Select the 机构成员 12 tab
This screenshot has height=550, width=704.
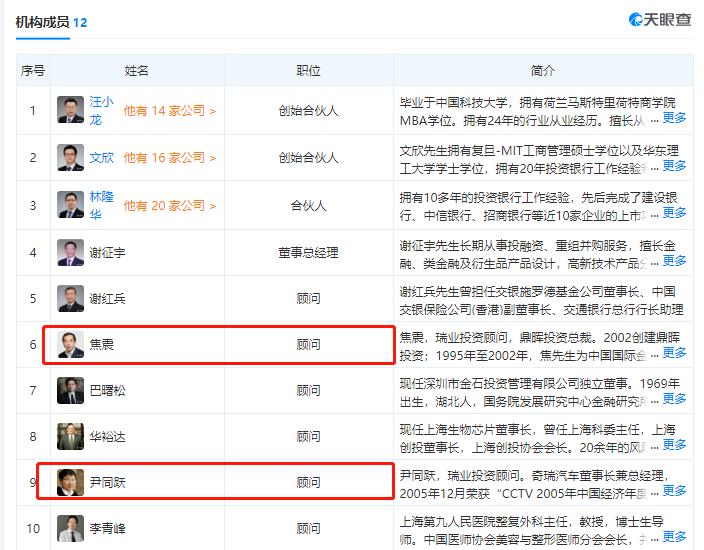(x=51, y=22)
